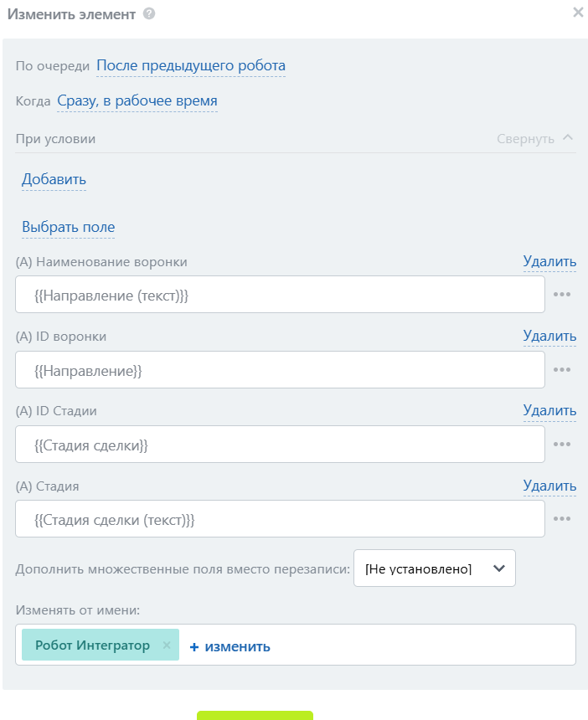Open the help icon beside "Изменить элемент" title
588x720 pixels.
(151, 14)
